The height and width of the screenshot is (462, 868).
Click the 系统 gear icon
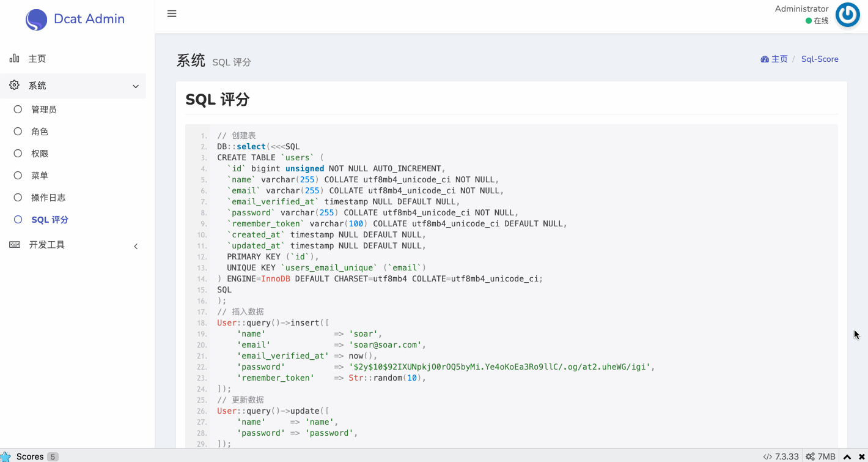(x=15, y=85)
